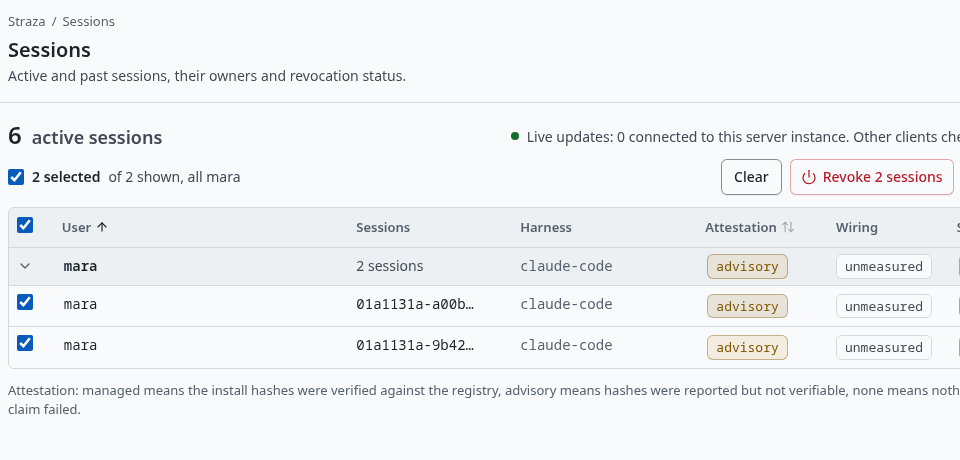Viewport: 960px width, 460px height.
Task: Click claude-code in the 01a1131a-9b42 row
Action: point(566,345)
